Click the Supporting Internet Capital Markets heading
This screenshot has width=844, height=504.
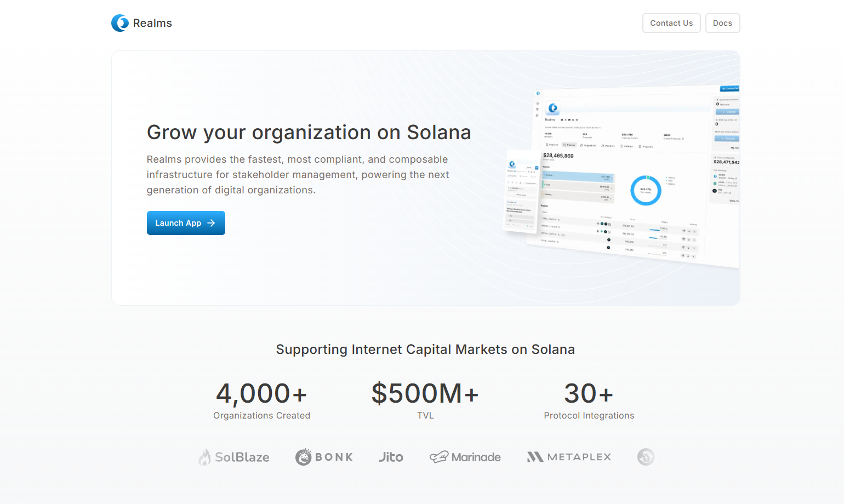pos(425,350)
